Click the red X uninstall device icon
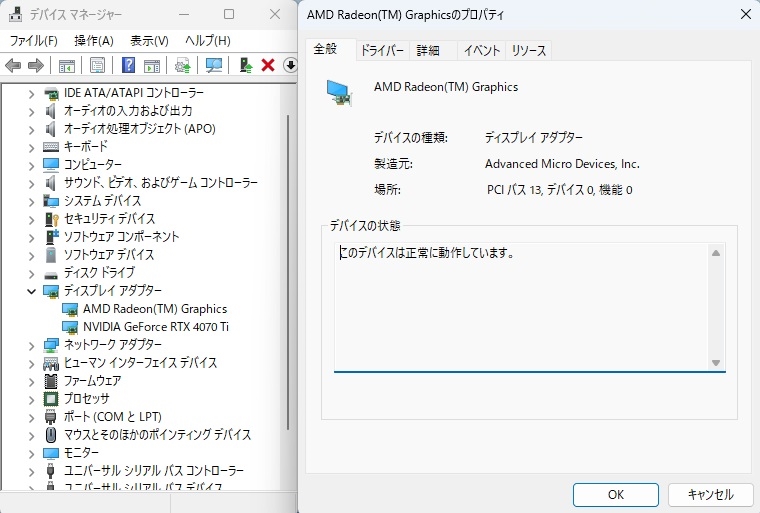This screenshot has width=760, height=513. point(268,65)
